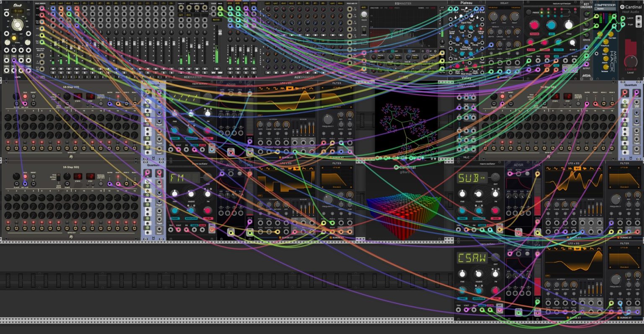Flip the ACTIVE/BYPASS switch on EQMaster
Image resolution: width=644 pixels, height=334 pixels.
click(x=364, y=31)
